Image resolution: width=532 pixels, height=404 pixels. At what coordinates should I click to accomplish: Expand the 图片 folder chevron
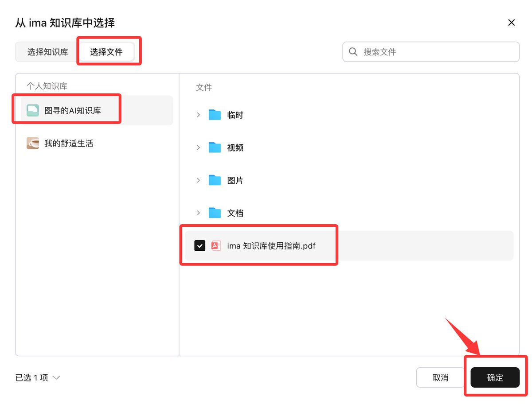[x=198, y=180]
